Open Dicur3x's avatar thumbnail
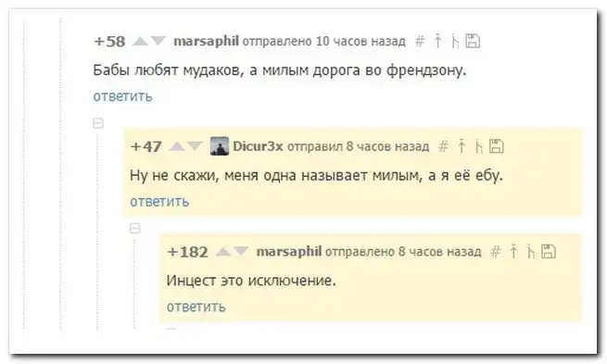 point(220,146)
